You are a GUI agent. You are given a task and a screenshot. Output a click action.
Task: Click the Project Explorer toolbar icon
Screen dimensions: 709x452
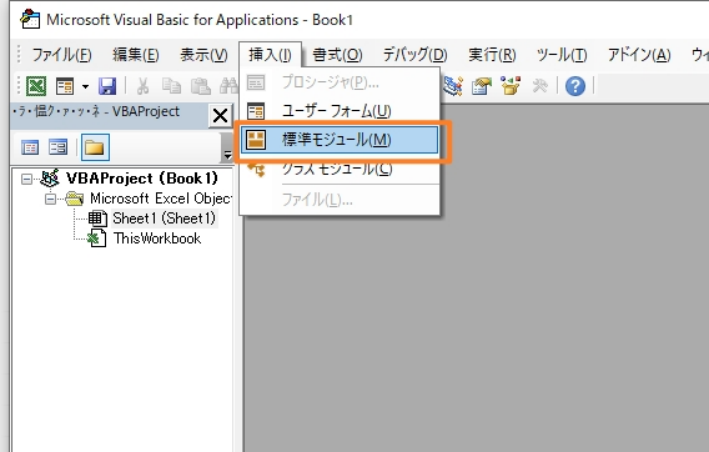click(453, 86)
